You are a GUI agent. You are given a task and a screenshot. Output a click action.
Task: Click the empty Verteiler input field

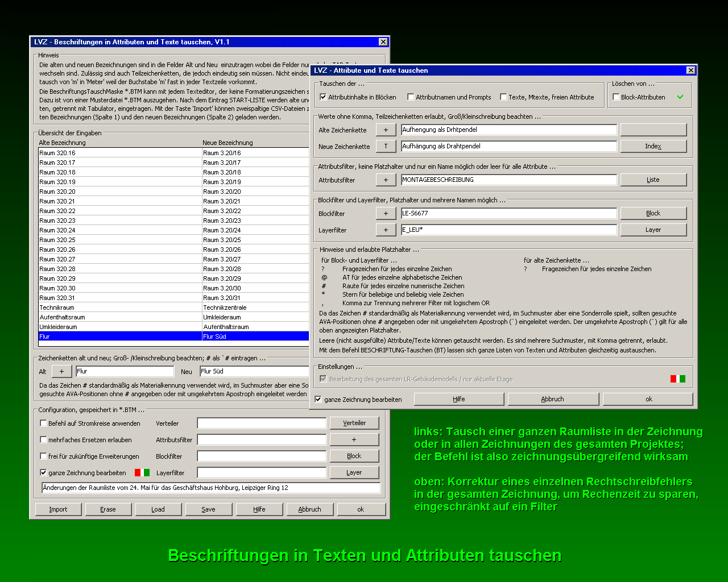262,423
